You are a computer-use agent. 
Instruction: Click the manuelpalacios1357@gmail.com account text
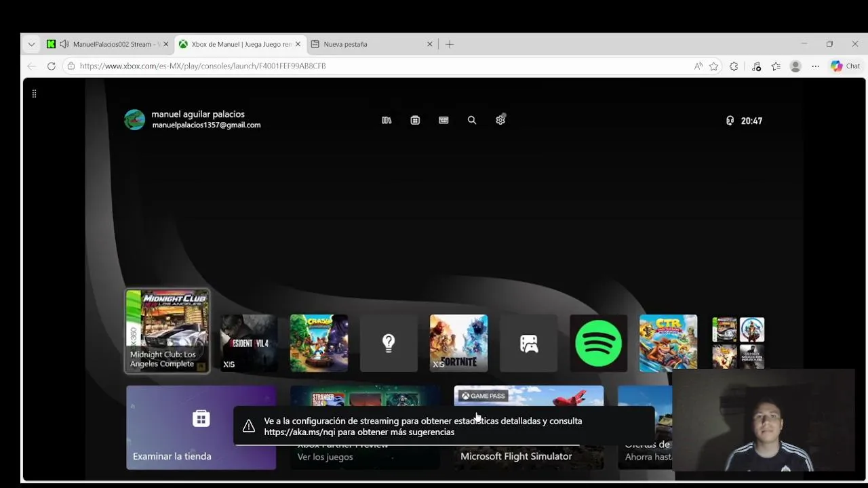[206, 125]
